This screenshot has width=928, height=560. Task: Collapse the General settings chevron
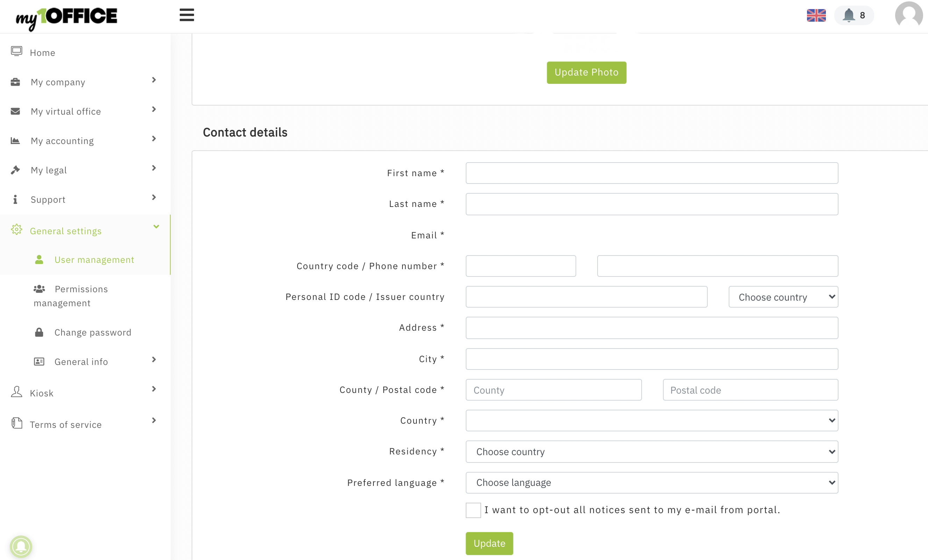click(x=156, y=226)
